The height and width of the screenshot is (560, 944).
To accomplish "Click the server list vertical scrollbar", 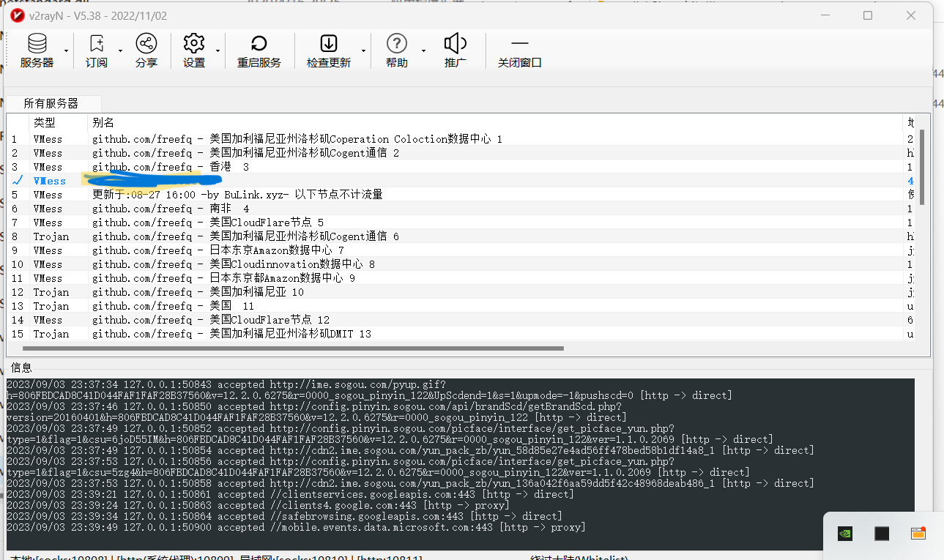I will pyautogui.click(x=923, y=167).
